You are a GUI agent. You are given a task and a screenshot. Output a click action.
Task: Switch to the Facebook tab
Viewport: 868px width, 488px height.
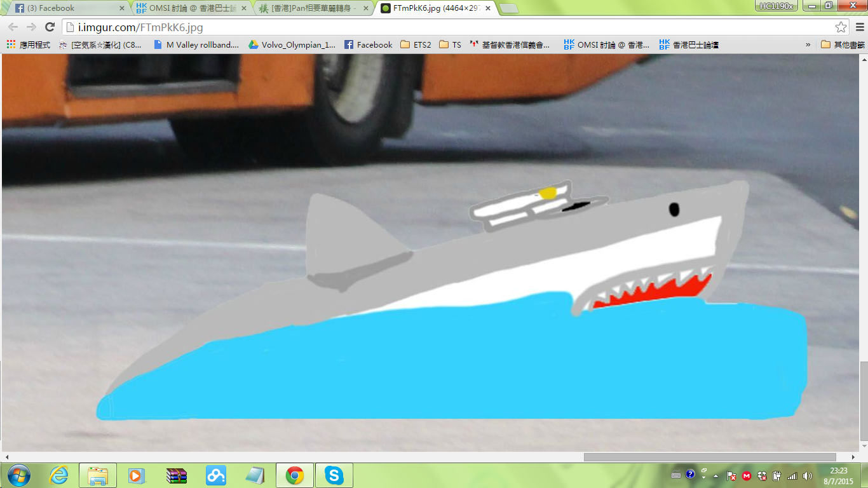coord(64,8)
